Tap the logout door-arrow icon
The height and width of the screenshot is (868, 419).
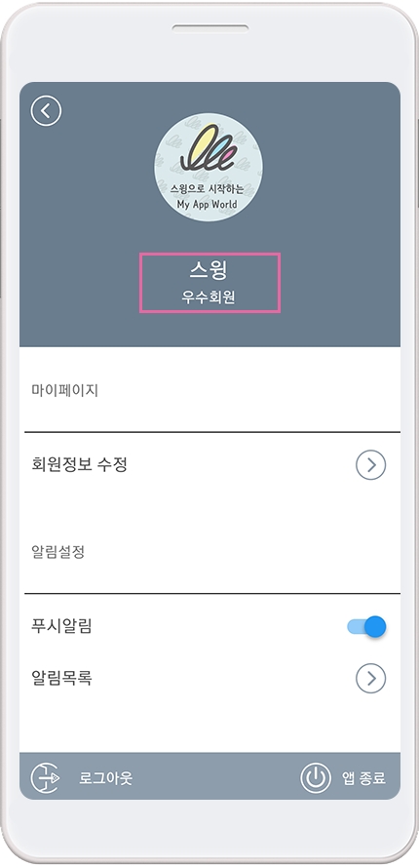[x=46, y=777]
